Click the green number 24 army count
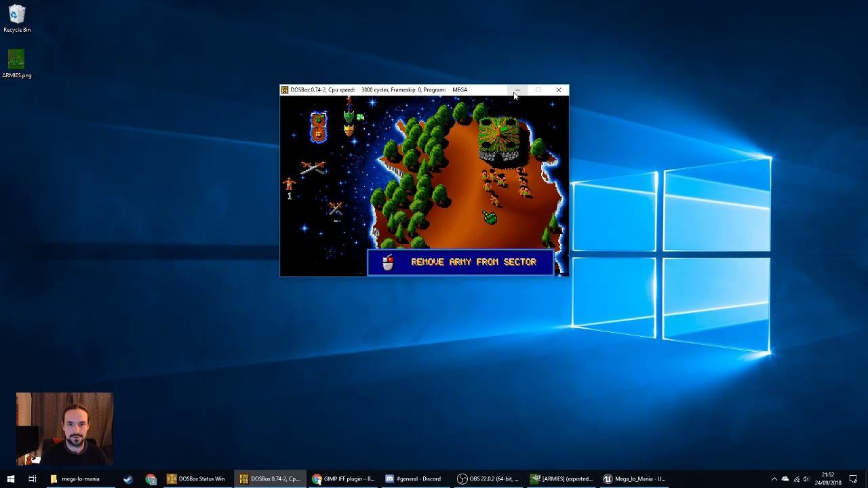 [360, 117]
